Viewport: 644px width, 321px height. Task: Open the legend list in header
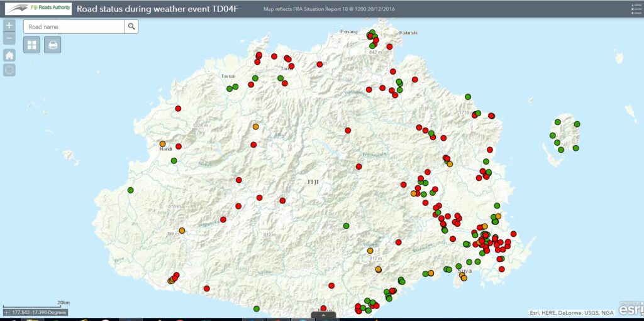pos(636,9)
